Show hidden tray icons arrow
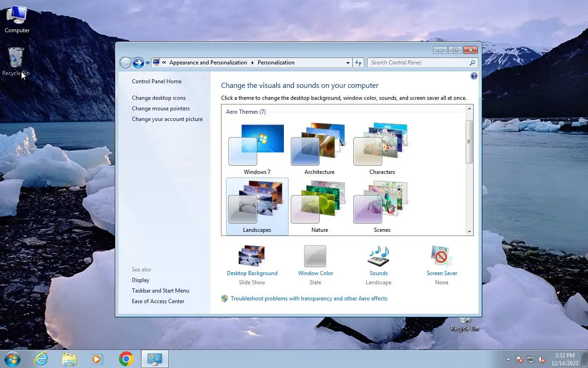This screenshot has height=368, width=588. click(508, 360)
